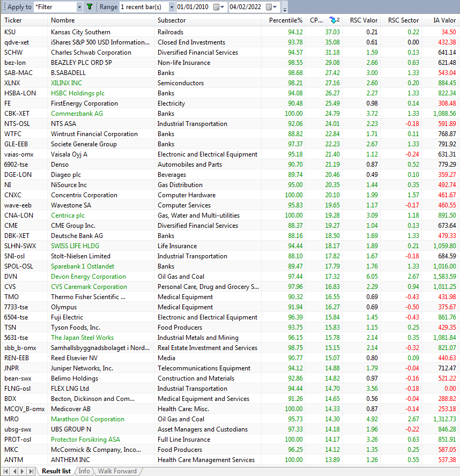Select Stolt-Nielsen Limited row
The width and height of the screenshot is (460, 476).
tap(230, 256)
